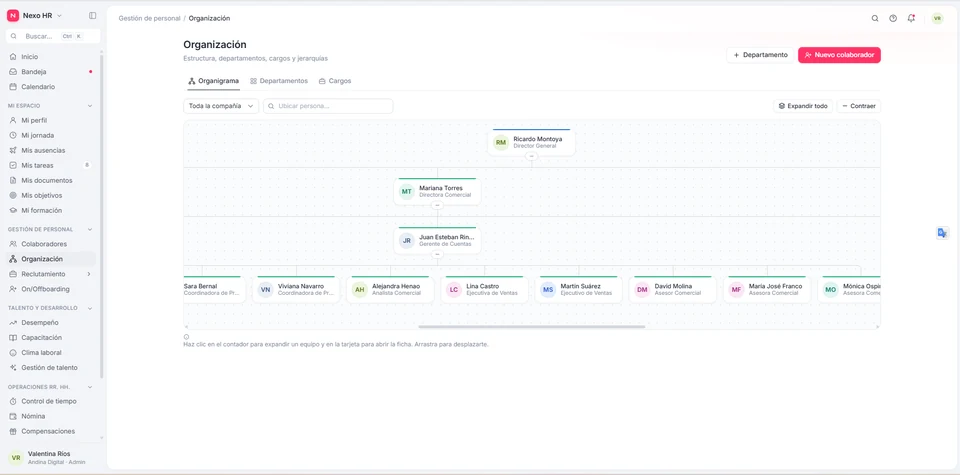Switch to the Cargos tab
The image size is (960, 475).
tap(335, 81)
